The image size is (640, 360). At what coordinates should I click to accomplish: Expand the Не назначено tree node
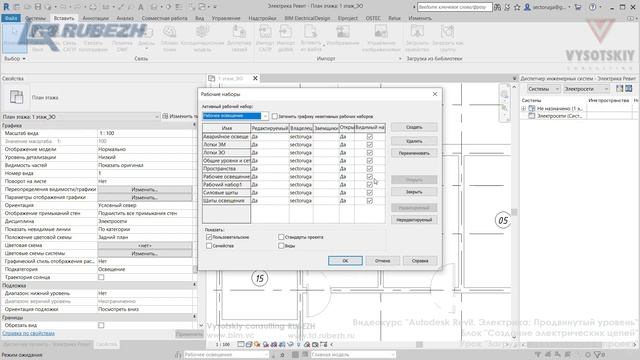[524, 109]
